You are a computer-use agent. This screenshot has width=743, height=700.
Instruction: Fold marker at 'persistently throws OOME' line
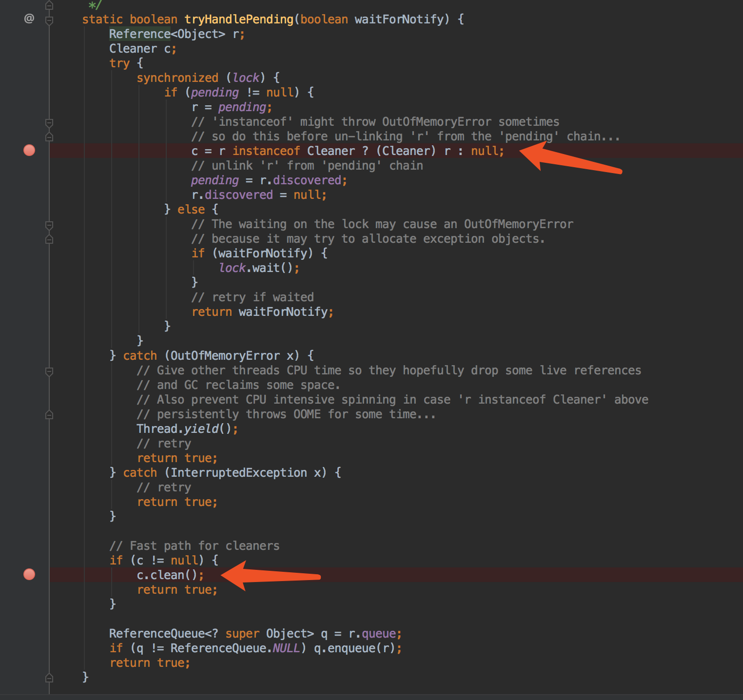(49, 415)
